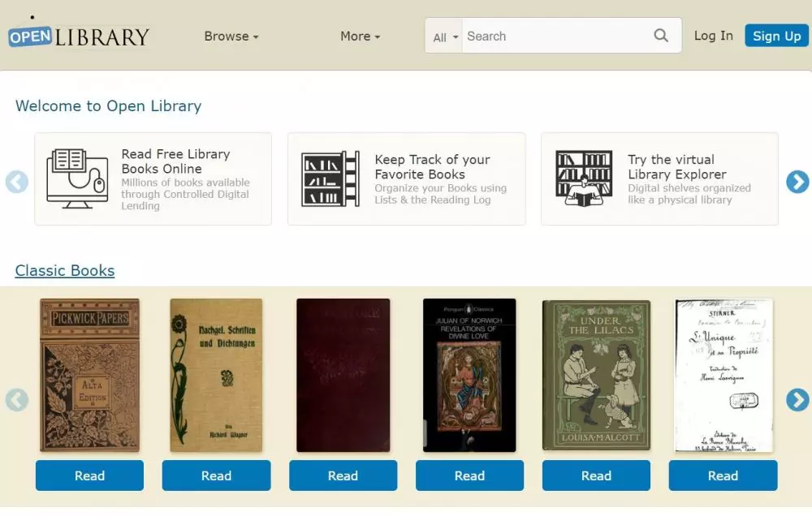Click the Open Library logo
812x516 pixels.
point(79,37)
